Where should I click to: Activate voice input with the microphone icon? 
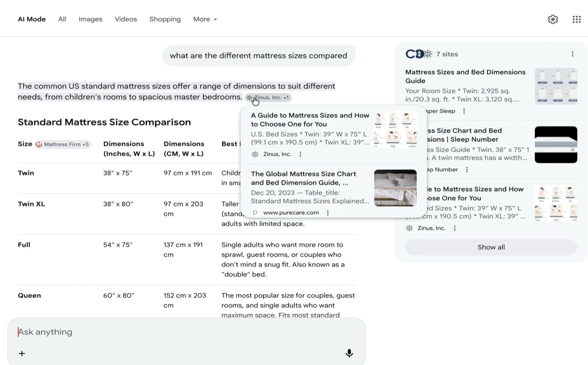(349, 353)
